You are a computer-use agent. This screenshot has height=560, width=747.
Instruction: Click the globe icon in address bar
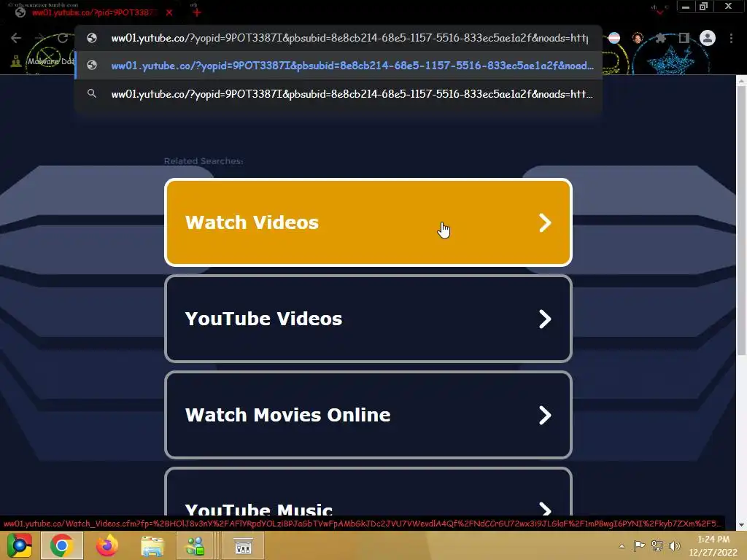click(92, 38)
